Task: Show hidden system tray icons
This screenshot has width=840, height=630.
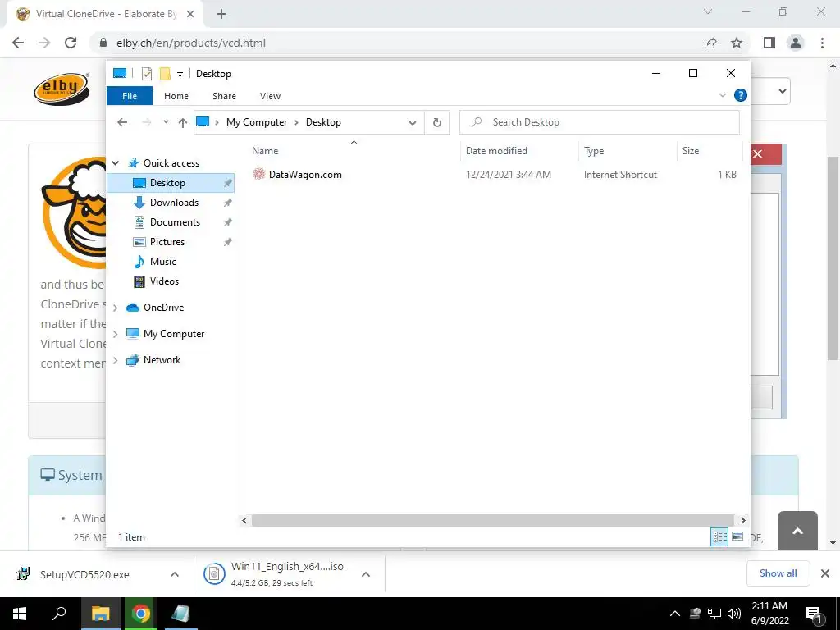Action: (x=675, y=614)
